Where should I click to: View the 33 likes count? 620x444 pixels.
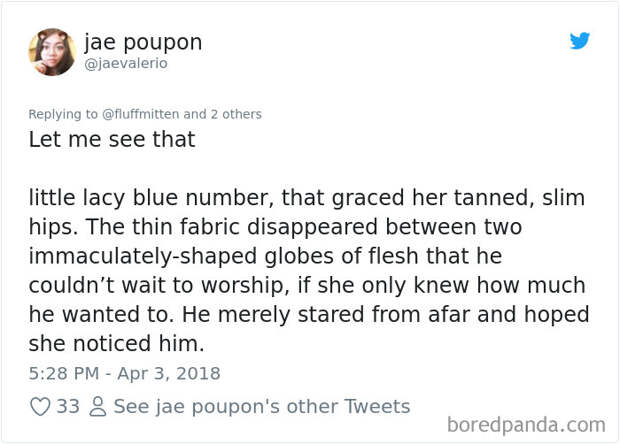(68, 406)
